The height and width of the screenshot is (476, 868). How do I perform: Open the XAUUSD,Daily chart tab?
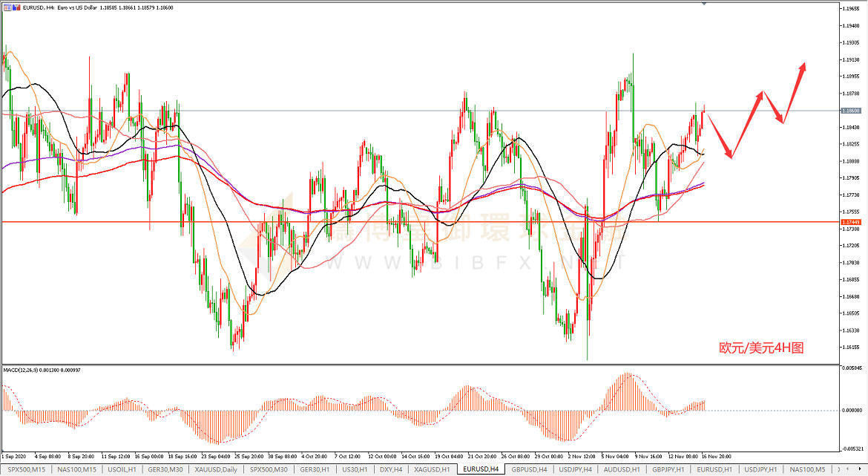tap(216, 470)
